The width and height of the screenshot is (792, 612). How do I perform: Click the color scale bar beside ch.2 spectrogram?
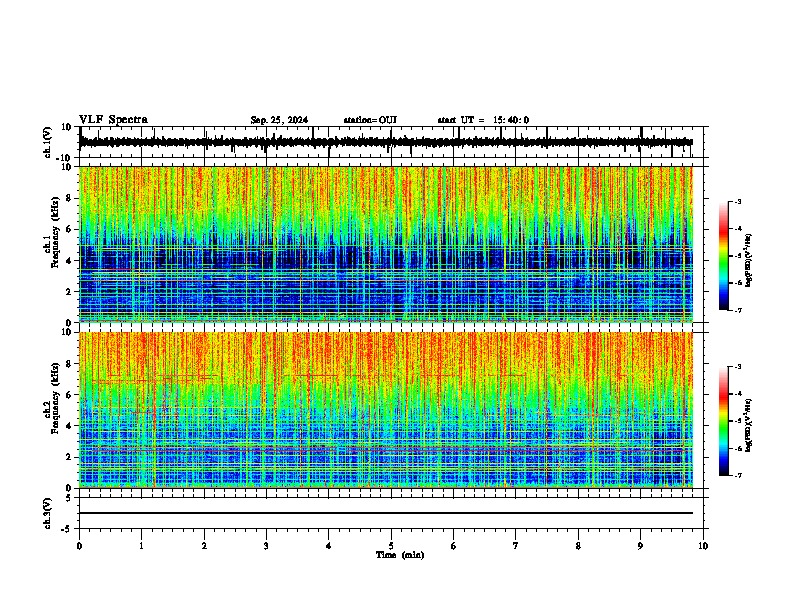724,421
